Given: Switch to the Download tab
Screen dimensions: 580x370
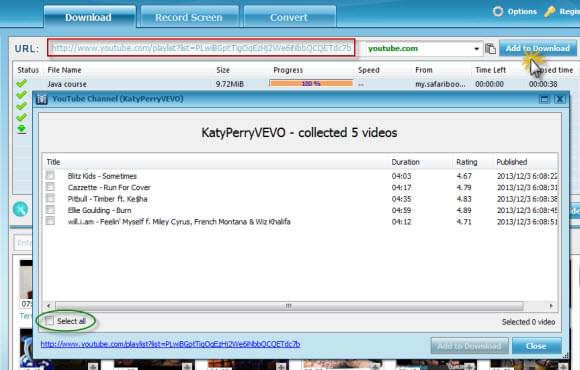Looking at the screenshot, I should coord(89,17).
